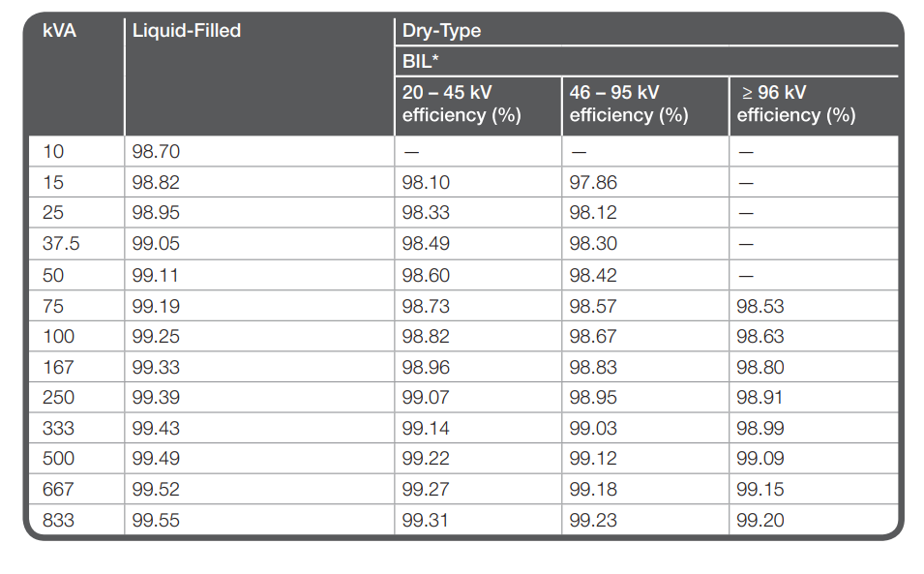Screen dimensions: 924x574
Task: Click value 99.20 in the 833 kVA row
Action: tap(760, 521)
